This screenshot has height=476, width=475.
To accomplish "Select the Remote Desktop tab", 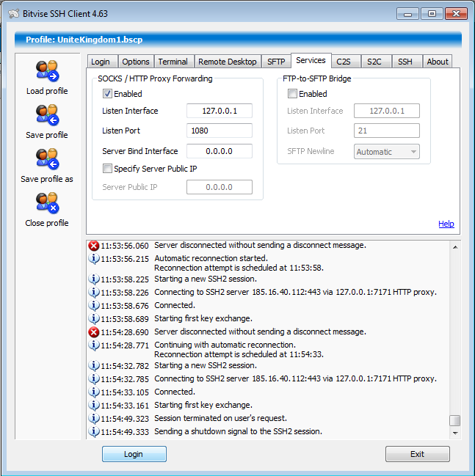I will pyautogui.click(x=228, y=62).
